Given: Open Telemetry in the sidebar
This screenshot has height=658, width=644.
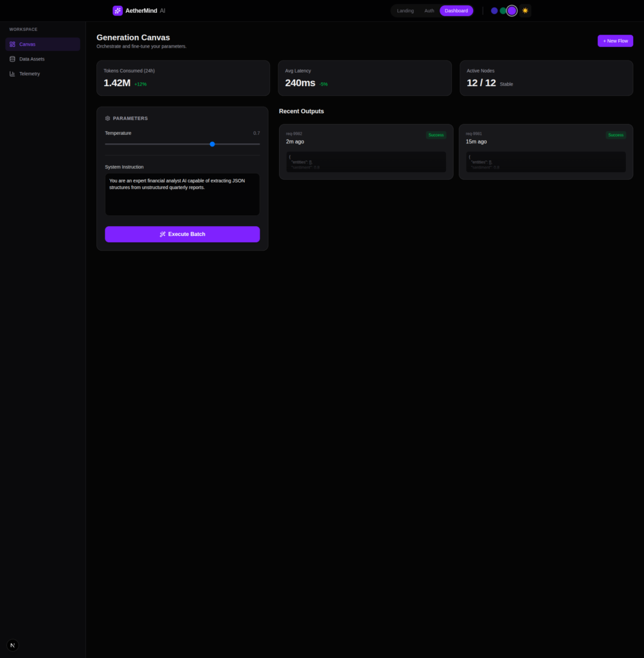Looking at the screenshot, I should click(x=43, y=73).
